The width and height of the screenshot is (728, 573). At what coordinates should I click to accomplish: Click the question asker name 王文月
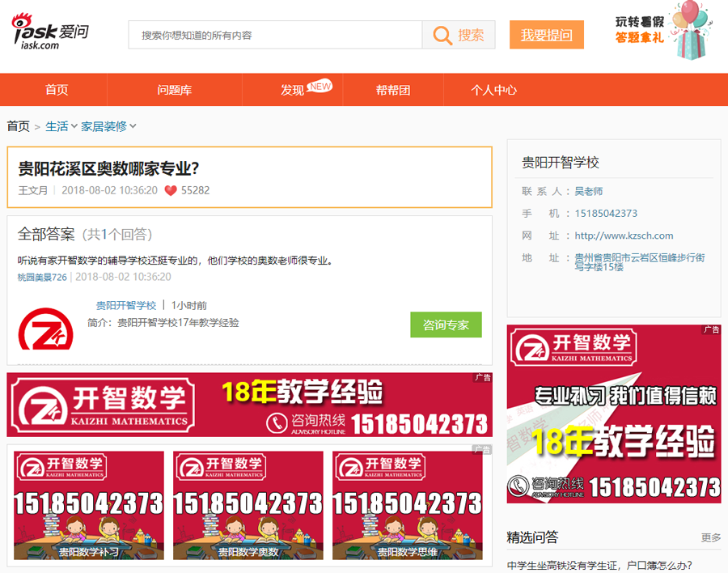33,190
